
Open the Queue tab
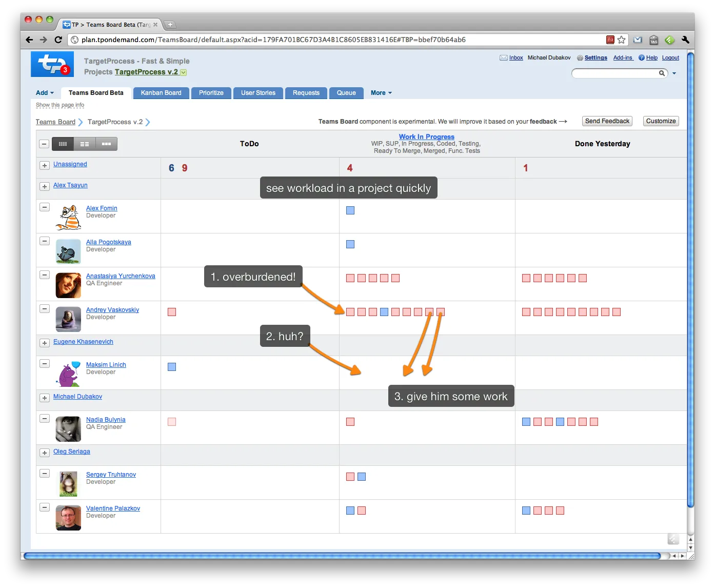pos(346,93)
